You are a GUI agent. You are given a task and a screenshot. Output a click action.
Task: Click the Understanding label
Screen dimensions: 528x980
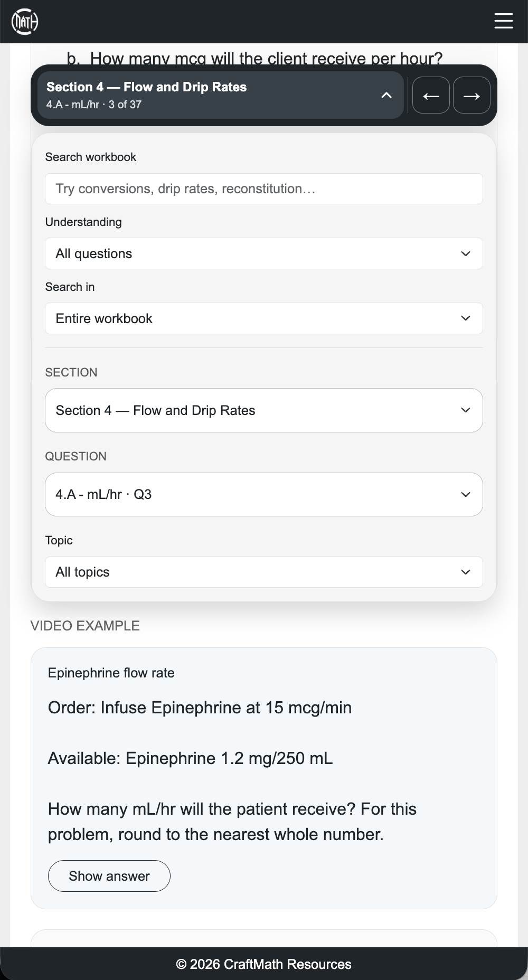[x=83, y=222]
